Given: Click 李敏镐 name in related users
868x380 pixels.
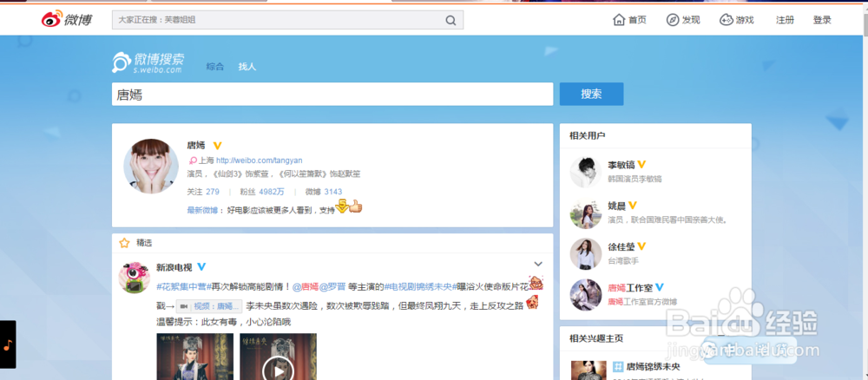Looking at the screenshot, I should (x=621, y=165).
